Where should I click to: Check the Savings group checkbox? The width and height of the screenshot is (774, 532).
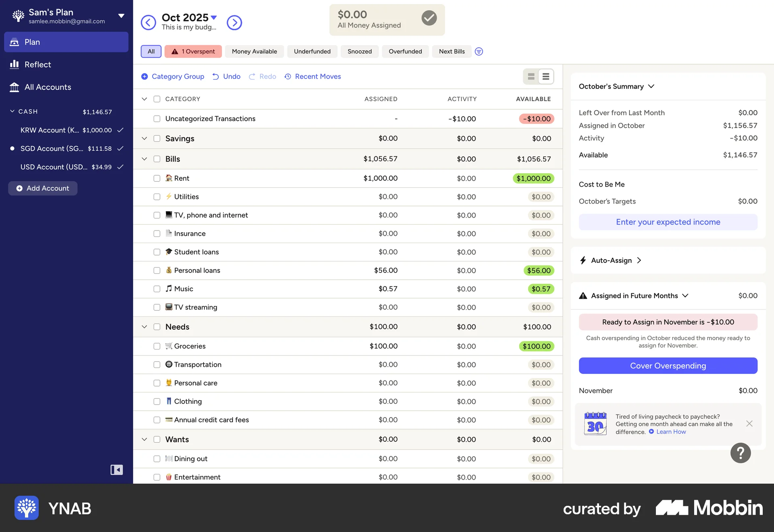[157, 139]
